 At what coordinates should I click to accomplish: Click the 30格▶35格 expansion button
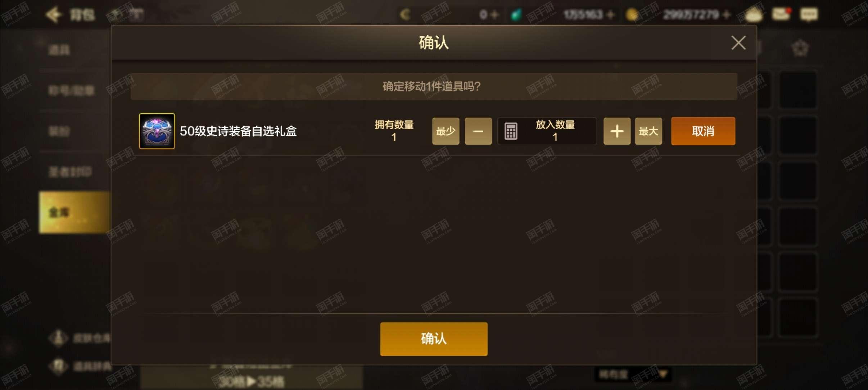(251, 381)
